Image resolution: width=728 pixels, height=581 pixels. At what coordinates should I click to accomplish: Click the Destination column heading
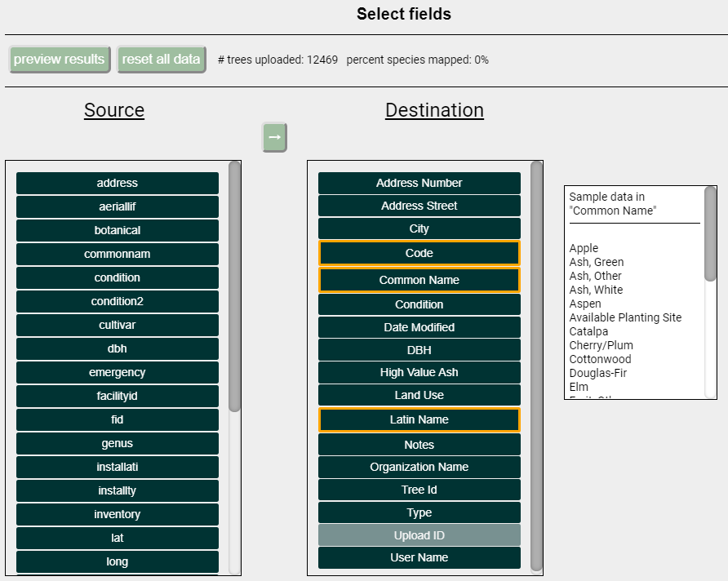(x=434, y=110)
